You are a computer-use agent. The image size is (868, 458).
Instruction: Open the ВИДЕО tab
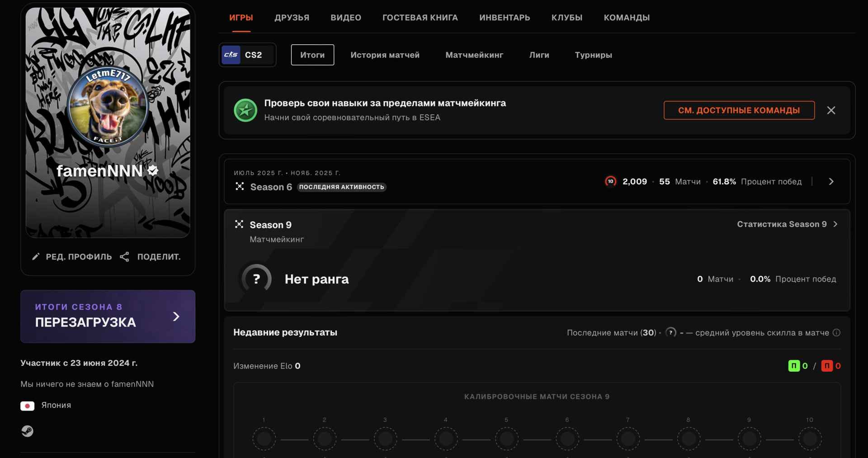click(x=346, y=18)
